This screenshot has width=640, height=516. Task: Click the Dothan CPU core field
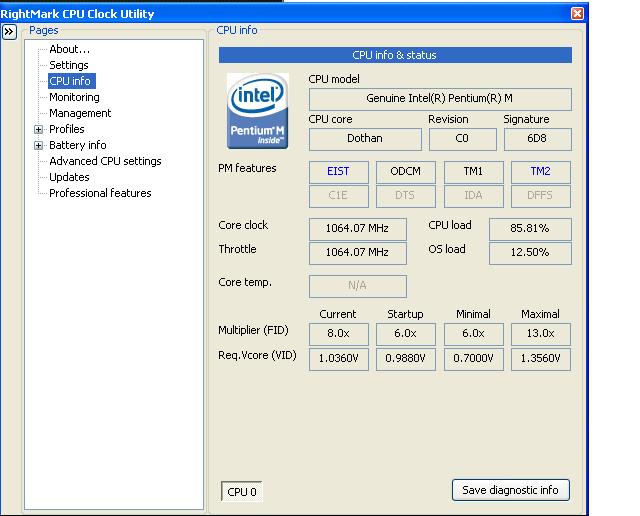pos(365,139)
